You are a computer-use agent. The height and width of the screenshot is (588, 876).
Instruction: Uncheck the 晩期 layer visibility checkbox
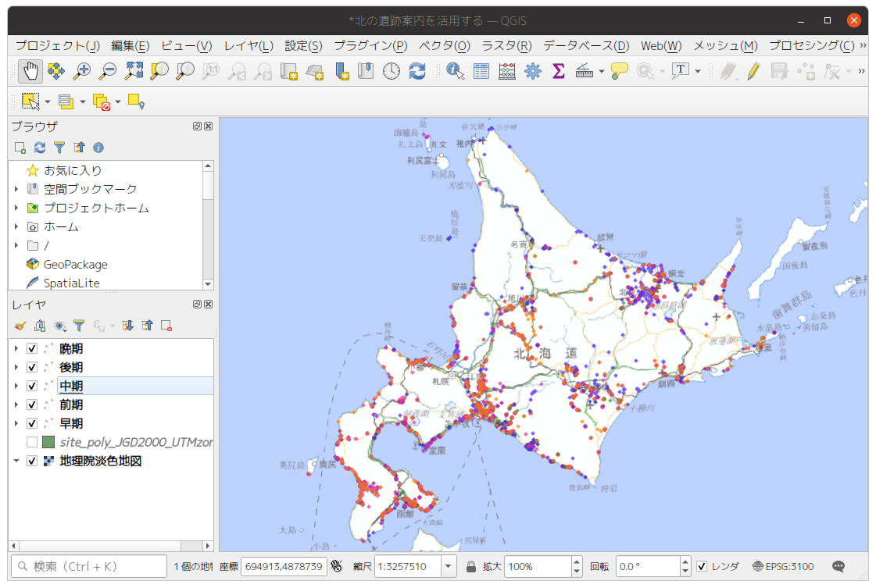tap(32, 348)
